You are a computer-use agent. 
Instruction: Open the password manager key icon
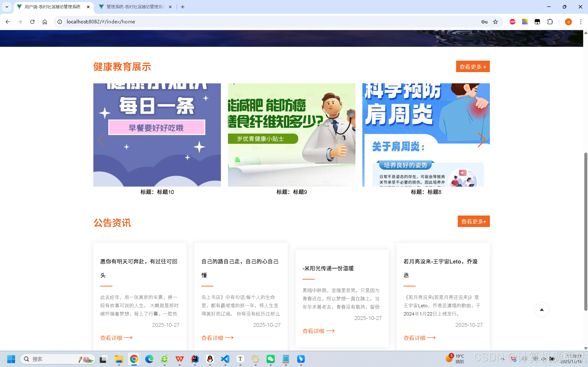484,22
